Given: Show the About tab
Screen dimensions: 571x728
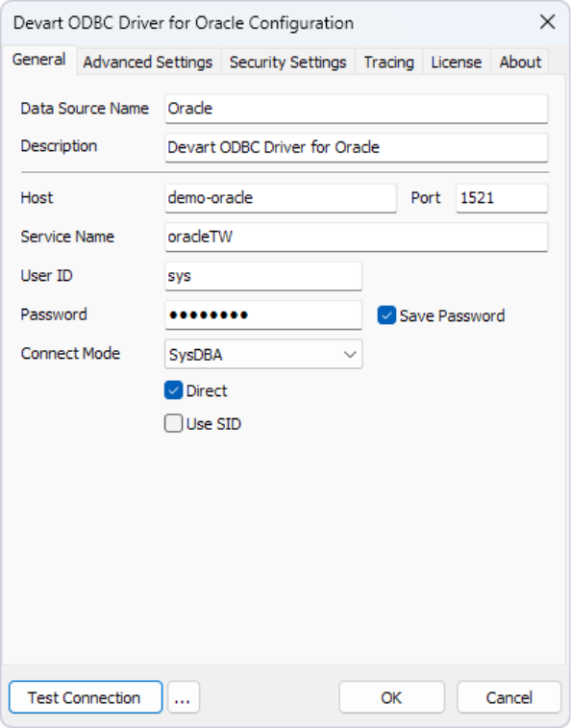Looking at the screenshot, I should (x=520, y=62).
